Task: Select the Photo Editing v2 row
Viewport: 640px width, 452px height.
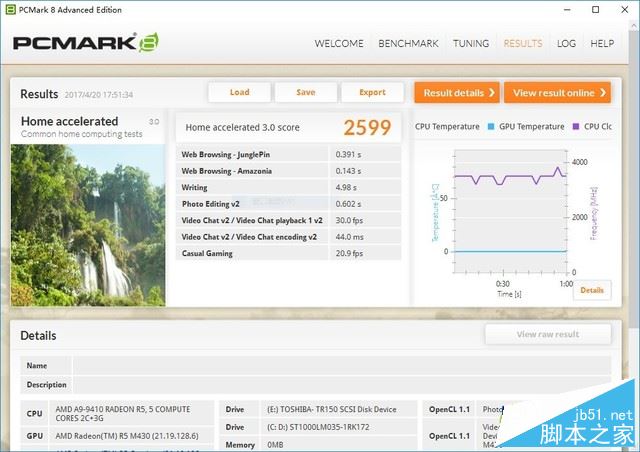Action: [289, 204]
